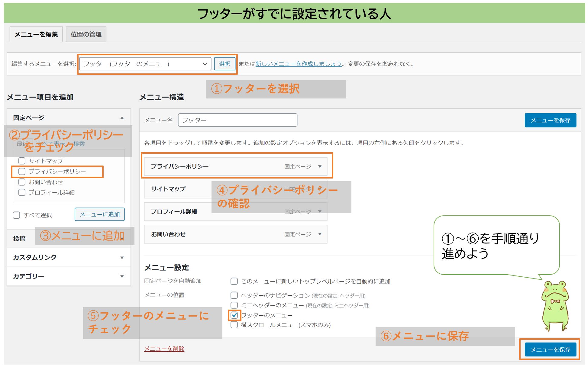Switch to the 検索 view in 固定ページ
The image size is (588, 367).
point(80,144)
